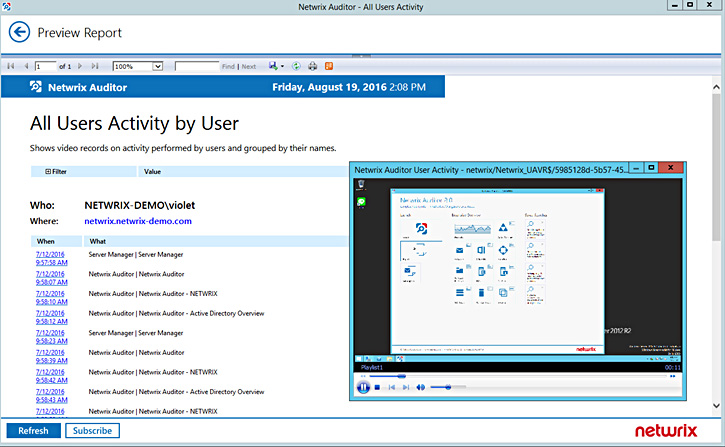Pause the user activity video
The image size is (725, 447).
coord(363,387)
